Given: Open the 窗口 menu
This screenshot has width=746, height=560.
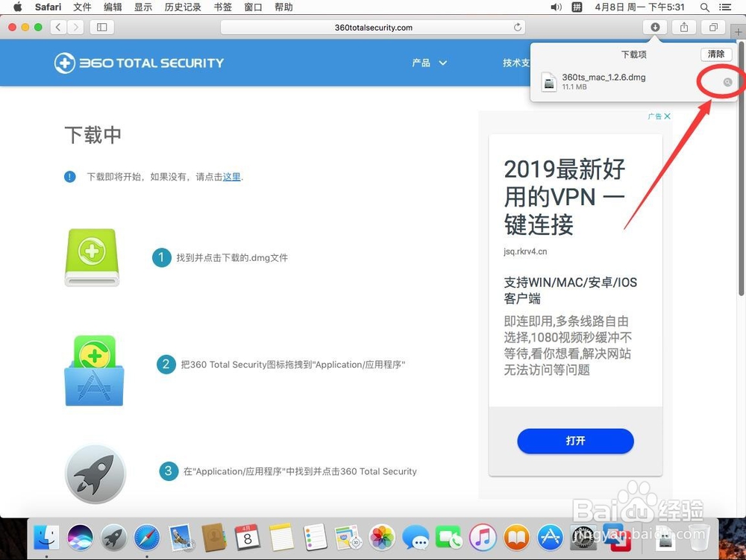Looking at the screenshot, I should click(253, 7).
